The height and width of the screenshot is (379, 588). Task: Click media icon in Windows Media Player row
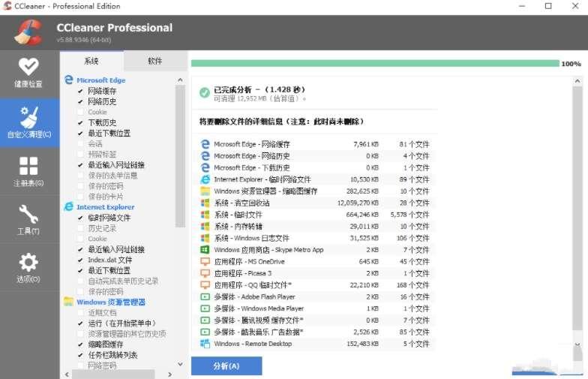(x=205, y=308)
